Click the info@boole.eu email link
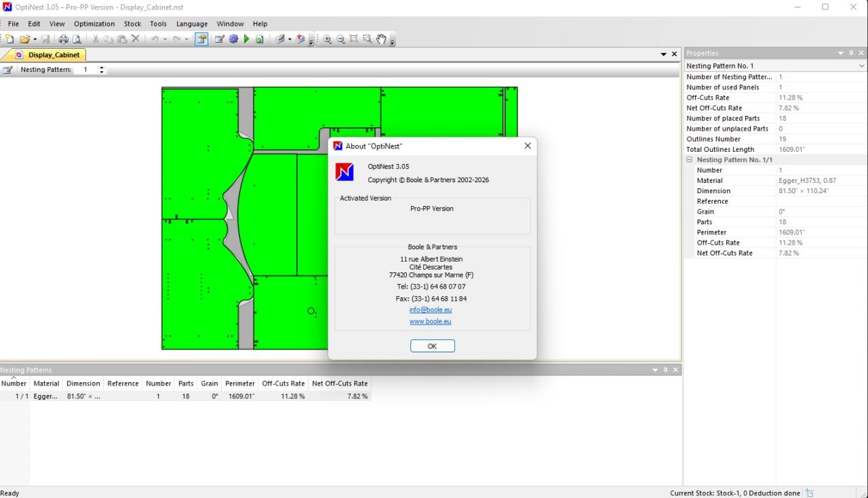The height and width of the screenshot is (498, 868). point(431,310)
